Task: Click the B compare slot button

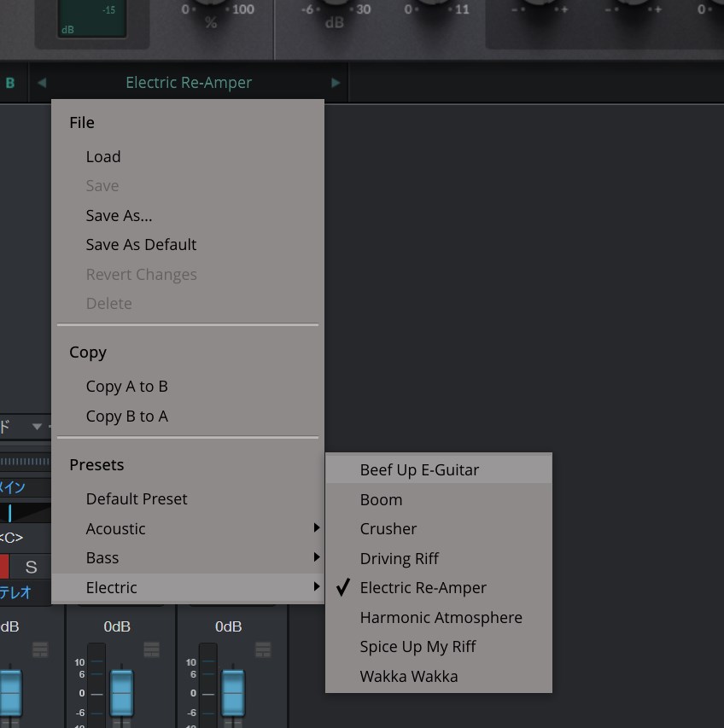Action: click(x=10, y=83)
